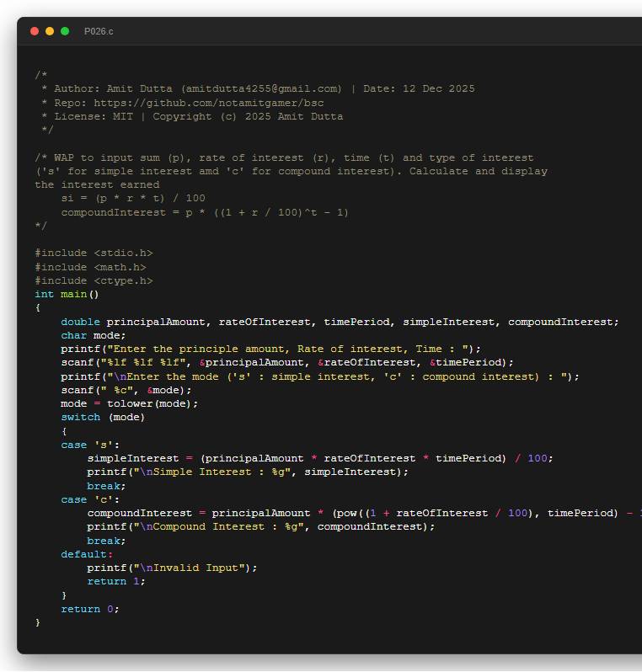Click the P026.c file title

(99, 32)
